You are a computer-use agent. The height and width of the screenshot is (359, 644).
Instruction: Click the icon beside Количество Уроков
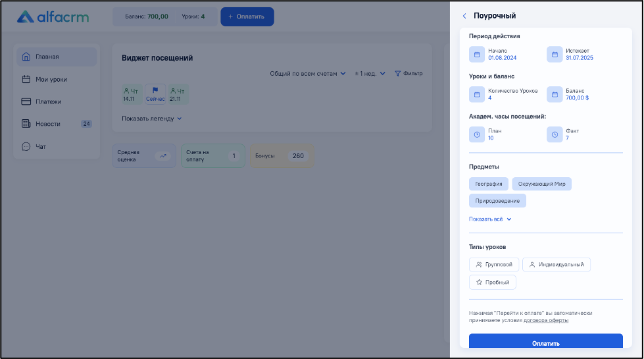pos(477,94)
